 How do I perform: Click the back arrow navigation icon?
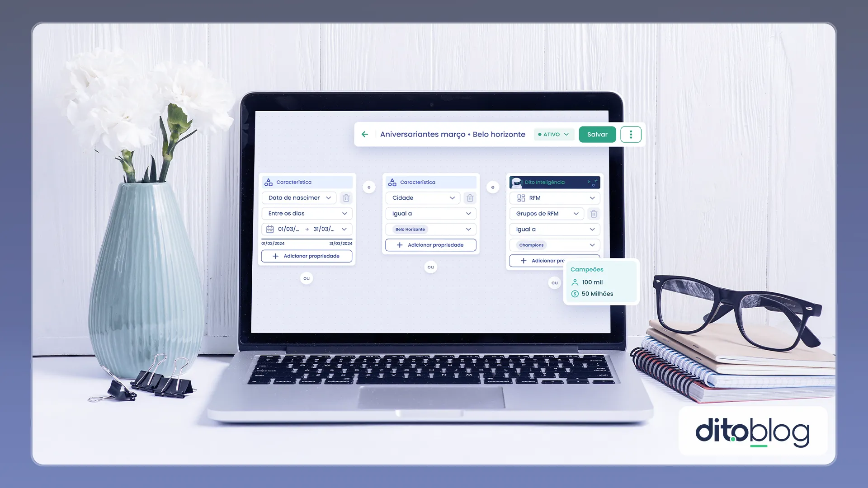(365, 134)
